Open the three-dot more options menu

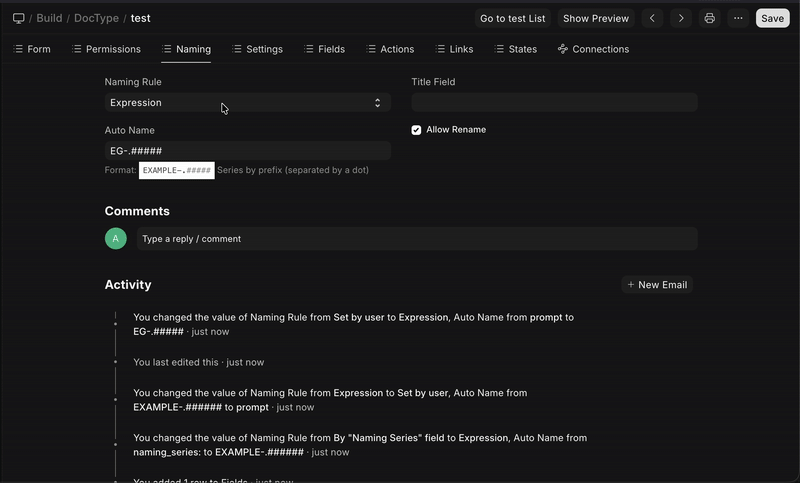[738, 18]
